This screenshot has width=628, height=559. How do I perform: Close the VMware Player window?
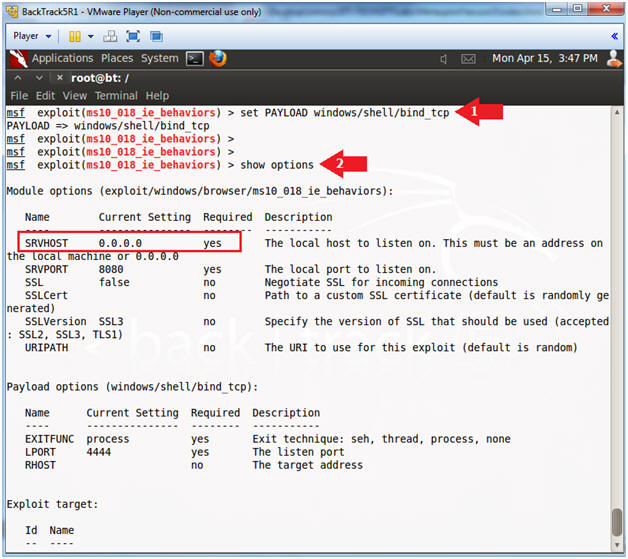[606, 9]
